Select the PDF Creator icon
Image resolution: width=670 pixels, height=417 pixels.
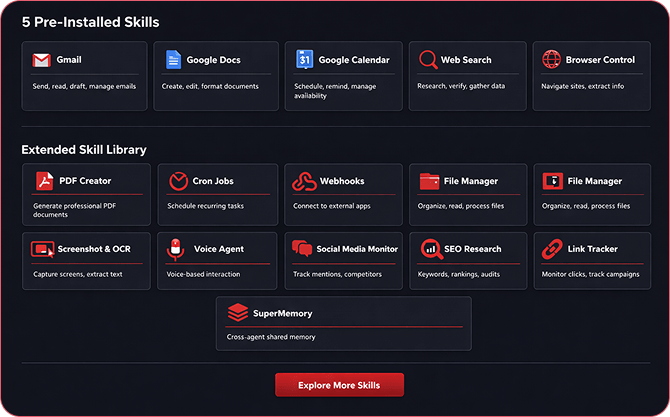click(44, 181)
